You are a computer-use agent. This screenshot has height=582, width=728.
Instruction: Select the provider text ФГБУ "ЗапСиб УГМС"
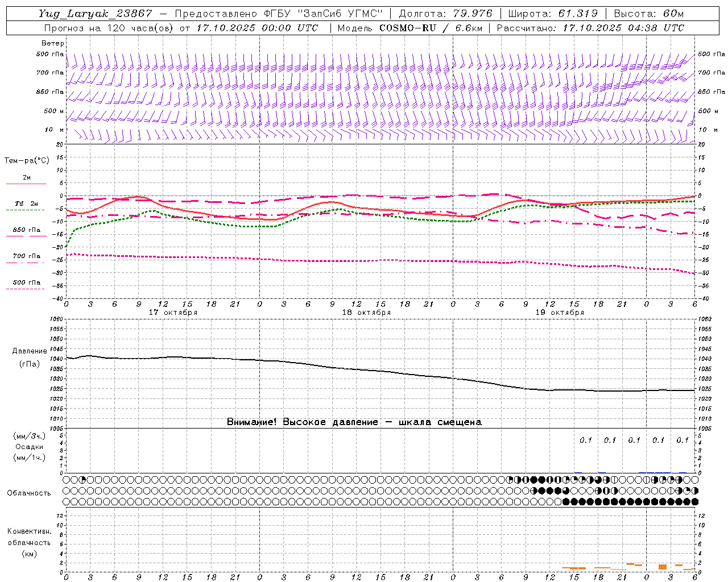(324, 14)
